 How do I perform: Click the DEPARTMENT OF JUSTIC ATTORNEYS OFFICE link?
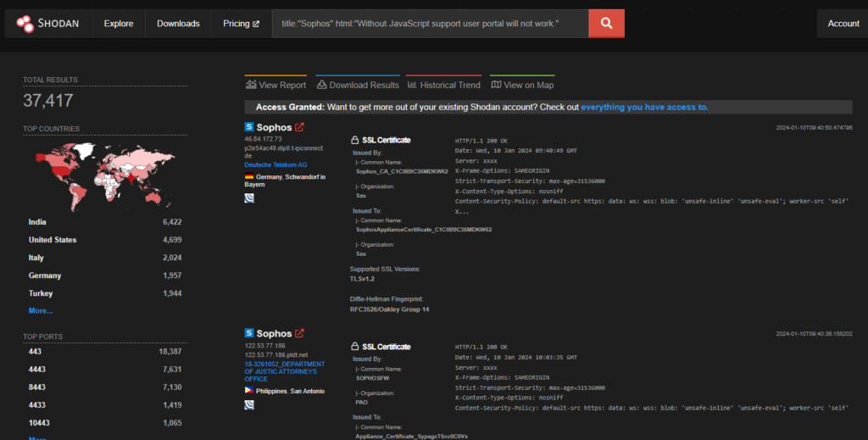pos(285,371)
